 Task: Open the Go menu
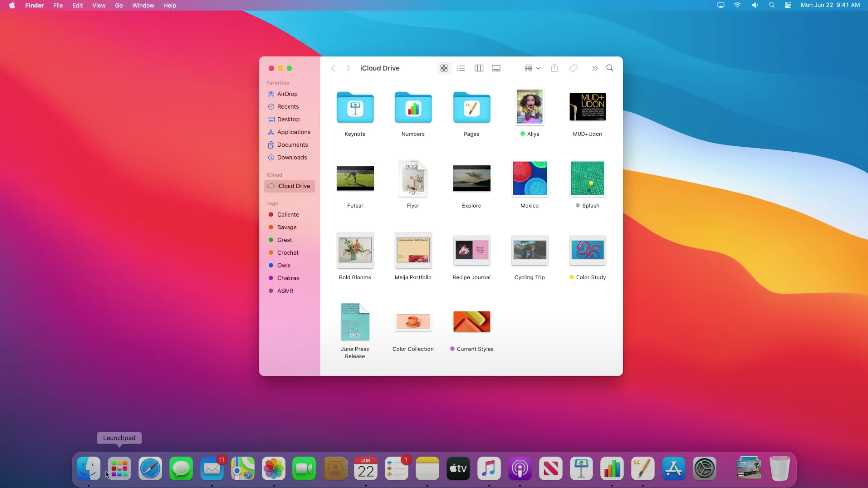(119, 5)
